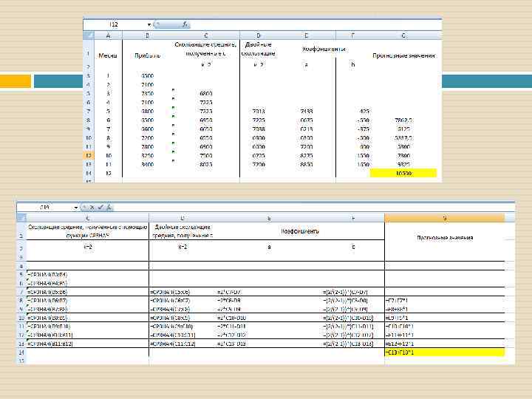Image resolution: width=532 pixels, height=399 pixels.
Task: Click the formula =E12+F12*1
Action: point(399,344)
